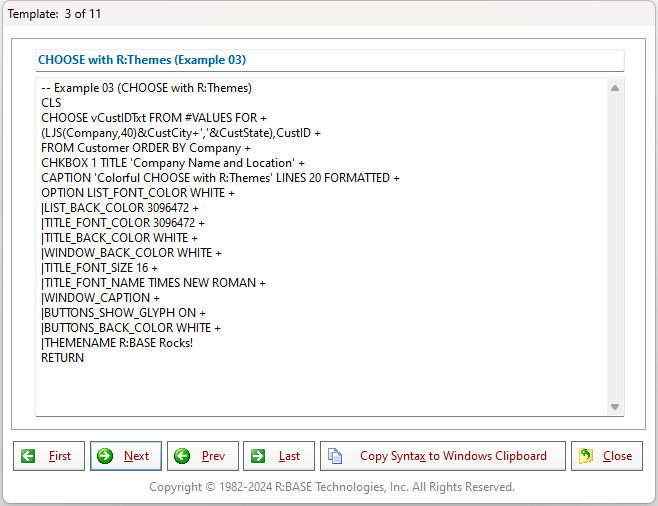Click line '|WINDOW_BACK_COLOR WHITE +'
Viewport: 658px width, 506px height.
coord(131,253)
